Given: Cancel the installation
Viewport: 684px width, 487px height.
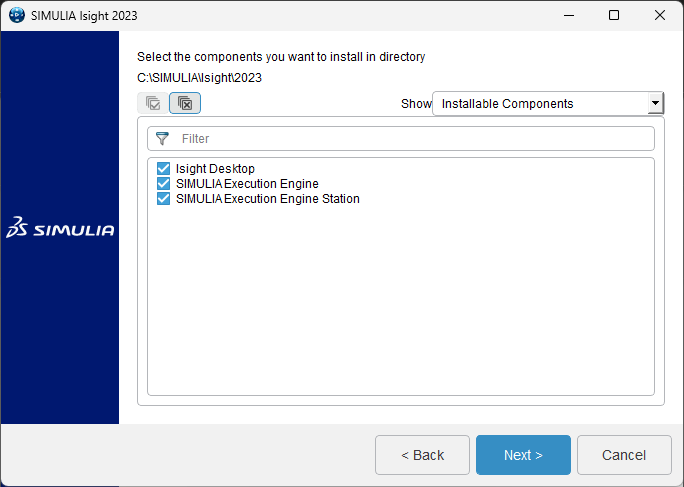Looking at the screenshot, I should point(624,455).
